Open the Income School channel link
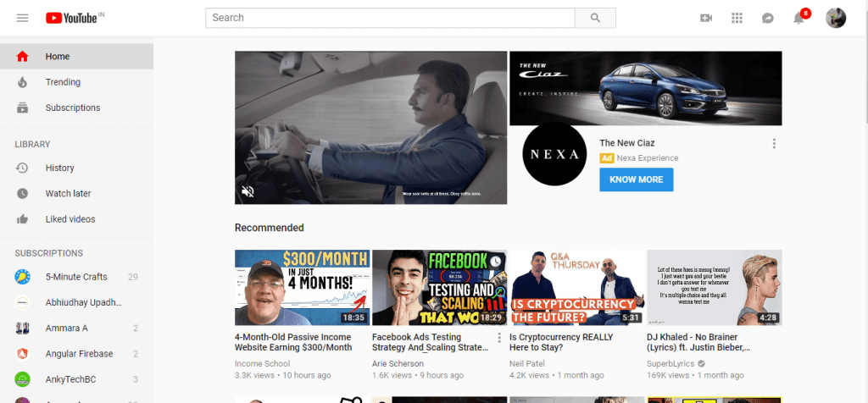868x403 pixels. click(x=262, y=364)
